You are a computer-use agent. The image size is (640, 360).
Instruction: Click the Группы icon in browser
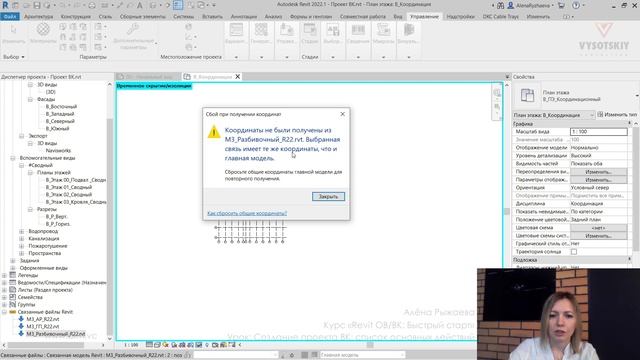coord(13,304)
